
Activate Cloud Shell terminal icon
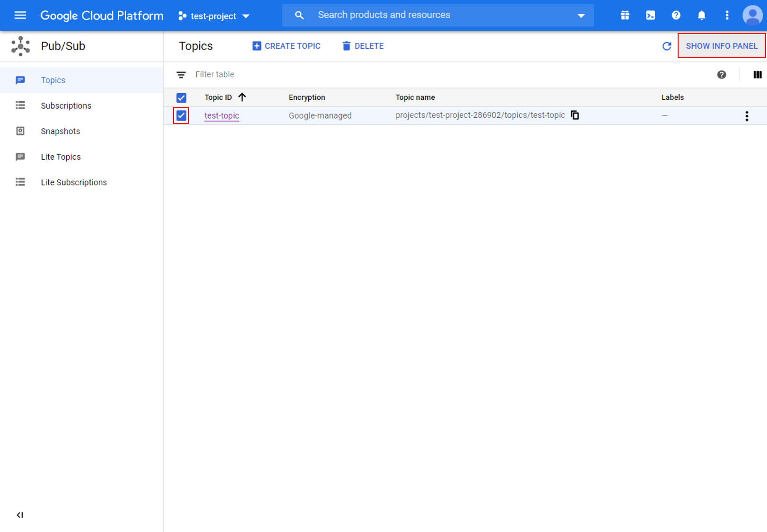pos(651,15)
